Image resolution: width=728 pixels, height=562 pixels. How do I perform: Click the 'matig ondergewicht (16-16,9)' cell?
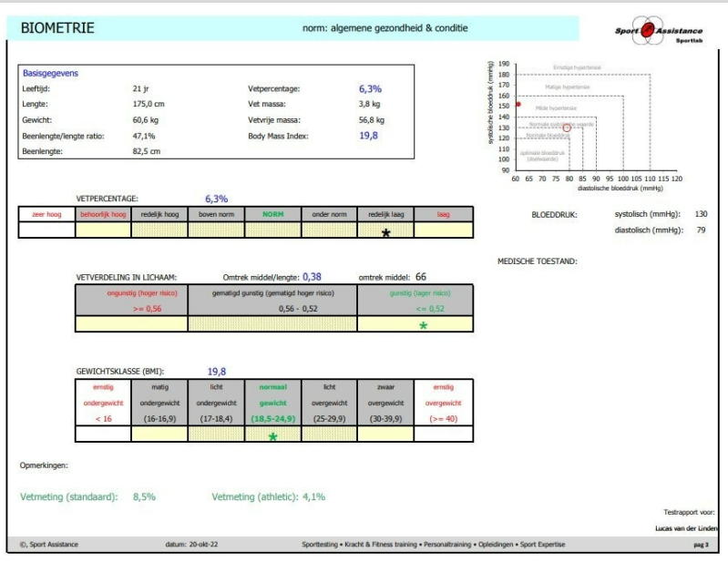click(x=159, y=403)
